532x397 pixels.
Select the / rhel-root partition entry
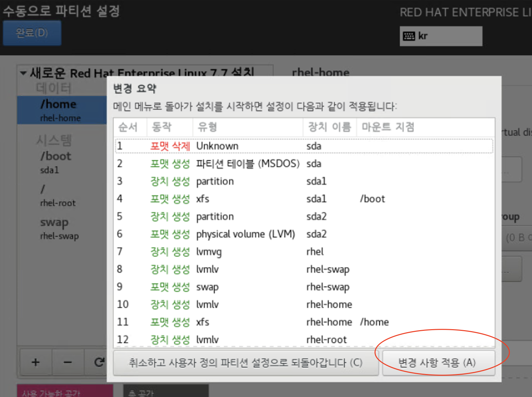coord(62,196)
